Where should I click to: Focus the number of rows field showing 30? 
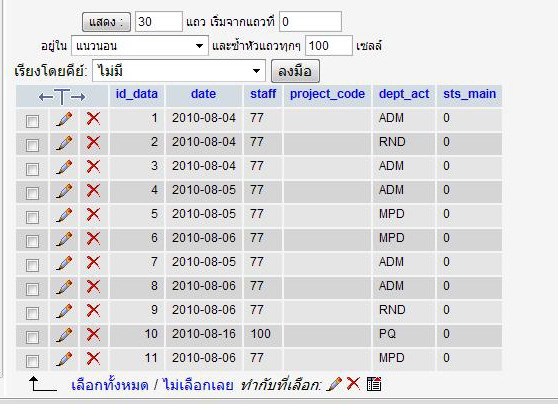[159, 22]
